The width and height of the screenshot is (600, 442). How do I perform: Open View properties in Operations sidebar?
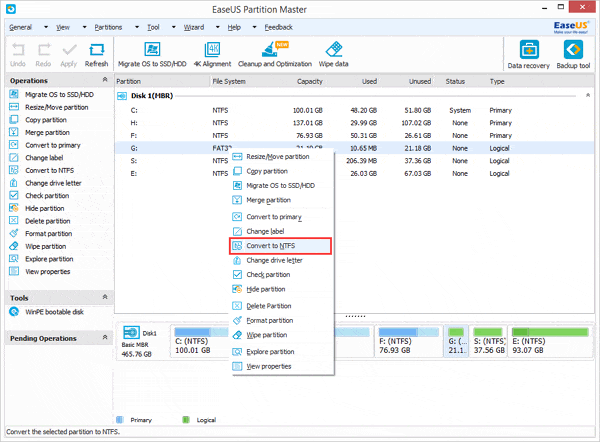tap(47, 271)
